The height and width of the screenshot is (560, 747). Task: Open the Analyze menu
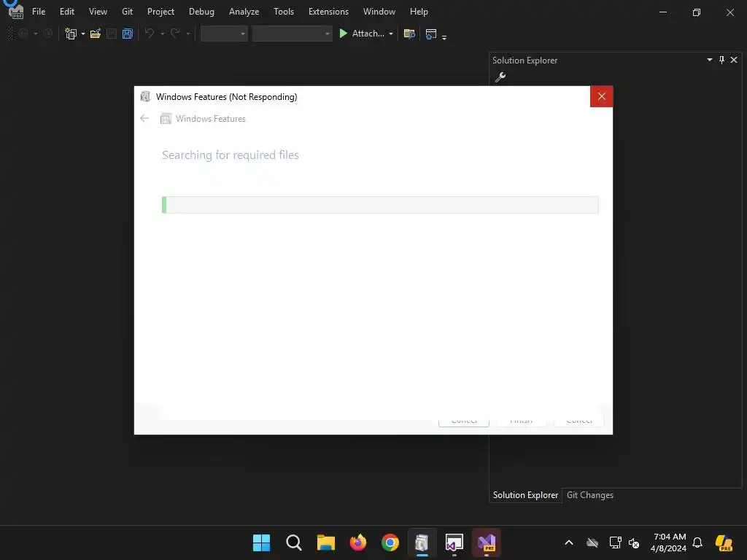[x=244, y=12]
